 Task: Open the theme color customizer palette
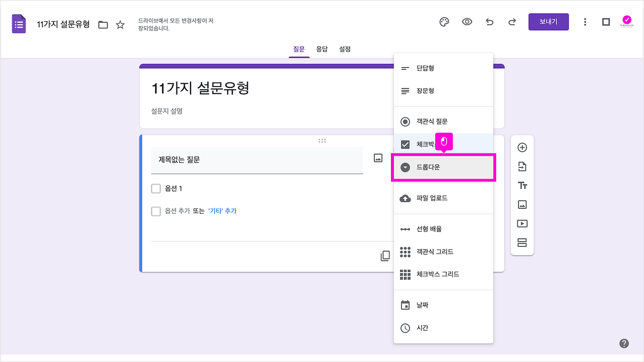pos(444,22)
